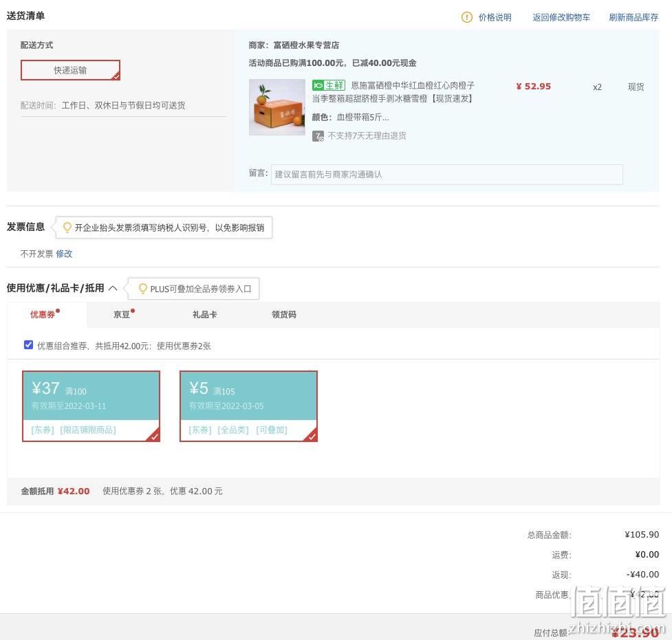Click shipping fee ¥0.00 value
This screenshot has height=640, width=672.
647,555
